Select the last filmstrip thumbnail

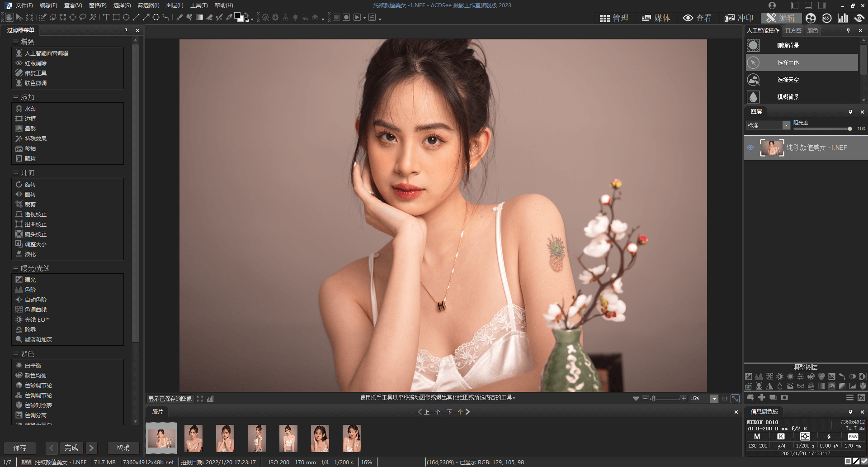point(352,438)
